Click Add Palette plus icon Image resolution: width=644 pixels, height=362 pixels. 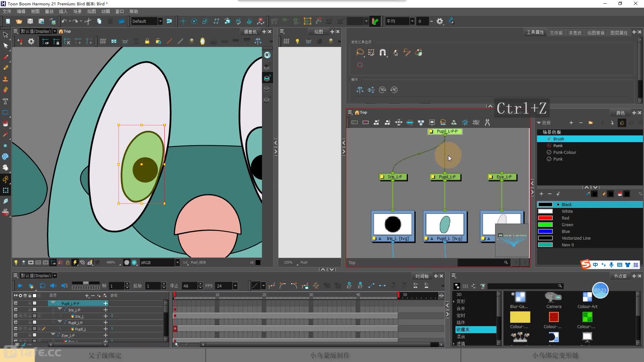pyautogui.click(x=571, y=123)
